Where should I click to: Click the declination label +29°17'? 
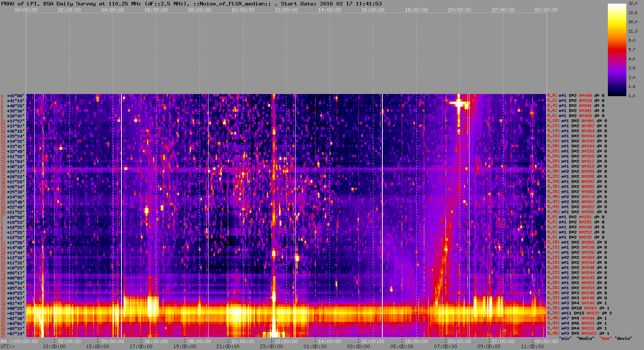16,172
